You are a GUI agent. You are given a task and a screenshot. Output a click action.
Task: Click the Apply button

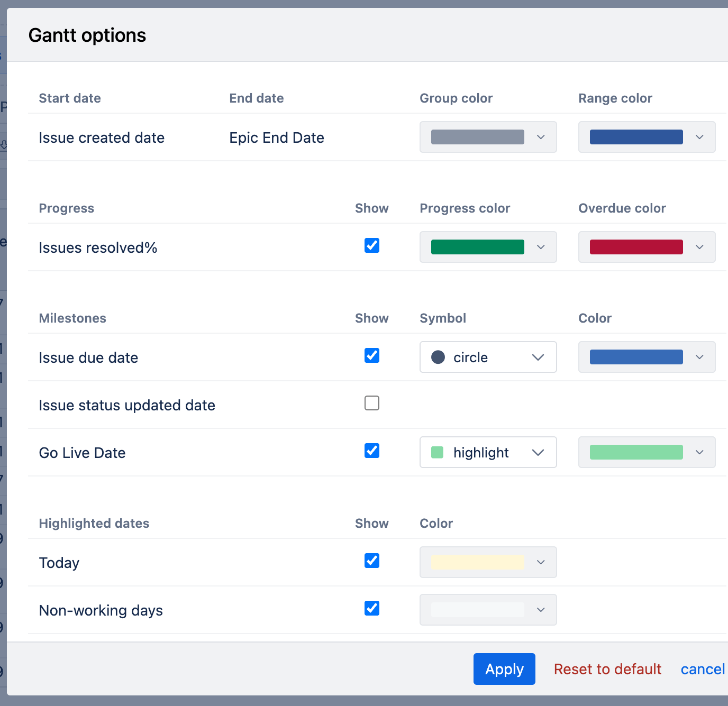pos(504,669)
